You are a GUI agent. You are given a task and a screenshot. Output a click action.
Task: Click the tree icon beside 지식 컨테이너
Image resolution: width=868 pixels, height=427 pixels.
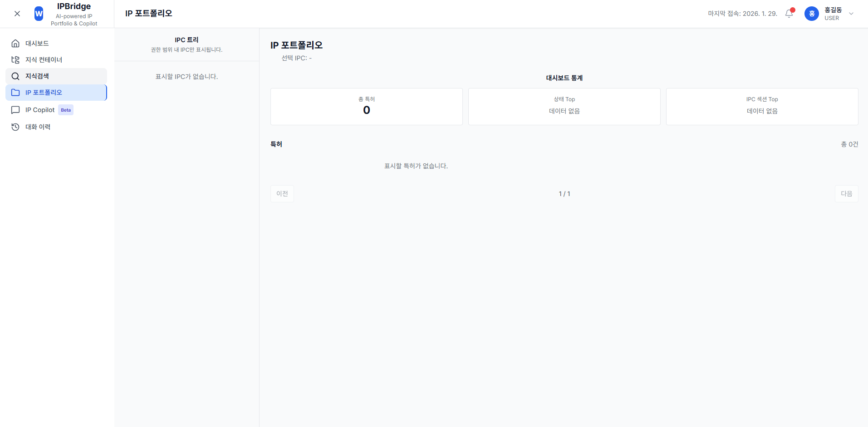click(15, 60)
